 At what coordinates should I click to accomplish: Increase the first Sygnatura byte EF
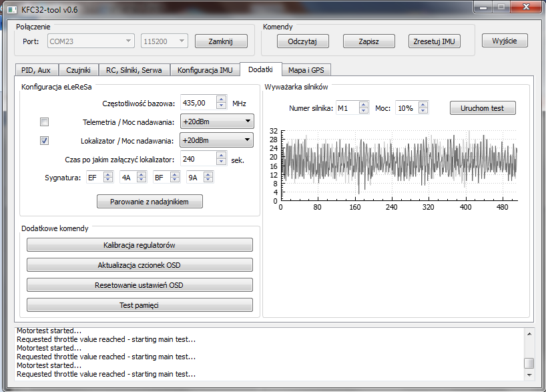(109, 174)
